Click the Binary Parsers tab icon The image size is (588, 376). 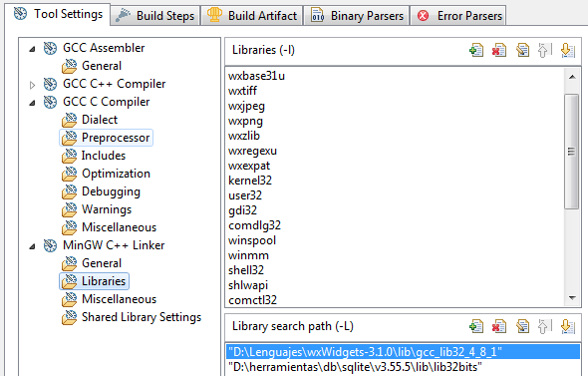[318, 15]
